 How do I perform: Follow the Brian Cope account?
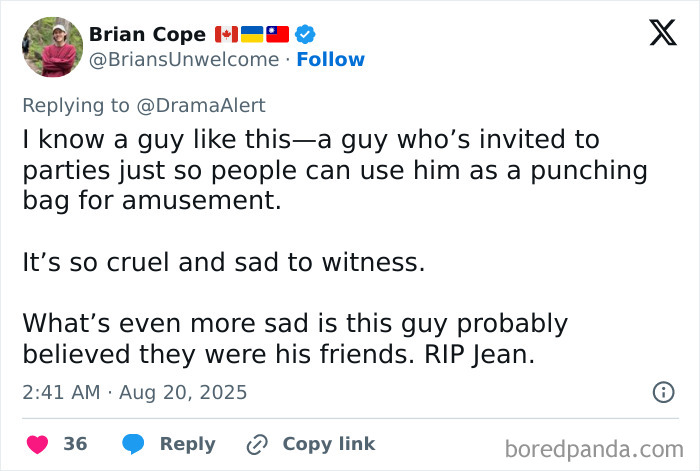point(331,60)
